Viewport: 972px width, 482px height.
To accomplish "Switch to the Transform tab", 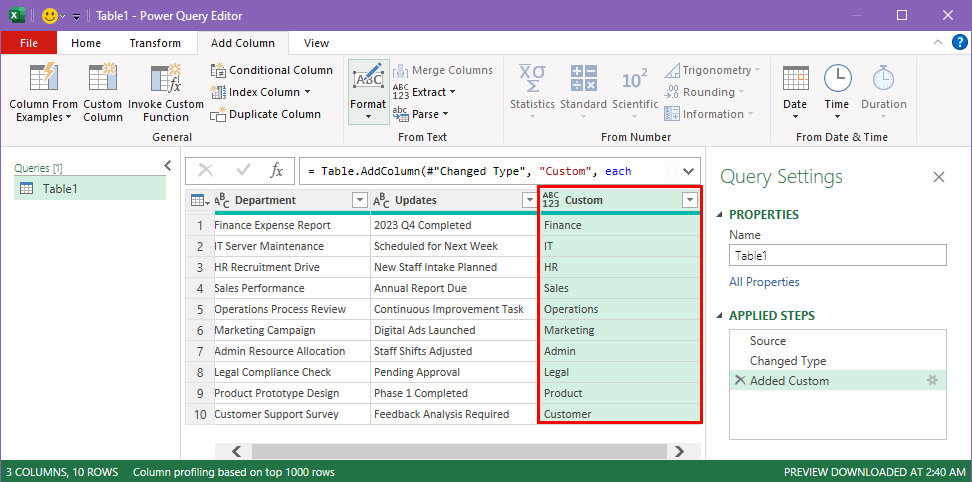I will (x=155, y=43).
